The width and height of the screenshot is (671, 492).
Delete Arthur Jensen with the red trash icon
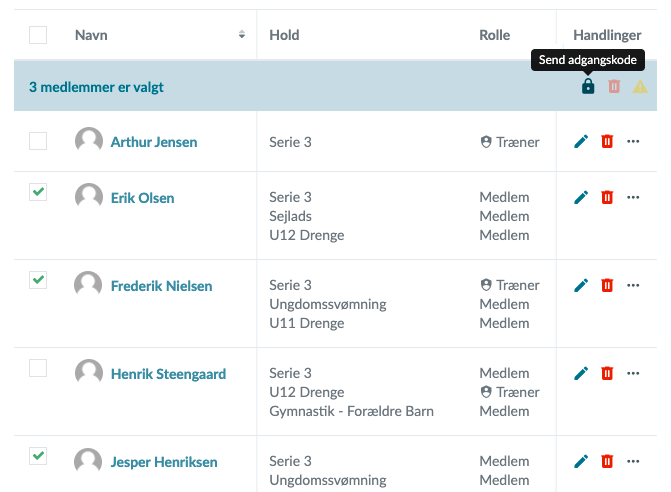607,142
